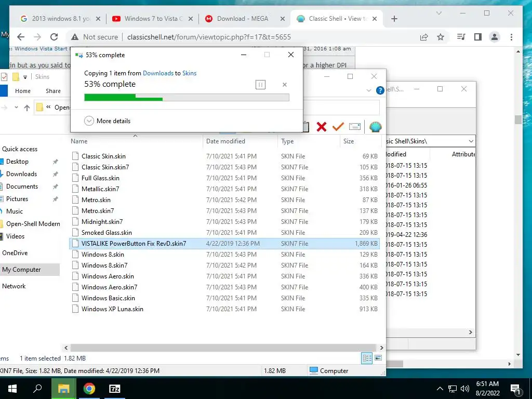Open Quick Access Toolbar customize dropdown
Screen dimensions: 532x399
click(25, 77)
